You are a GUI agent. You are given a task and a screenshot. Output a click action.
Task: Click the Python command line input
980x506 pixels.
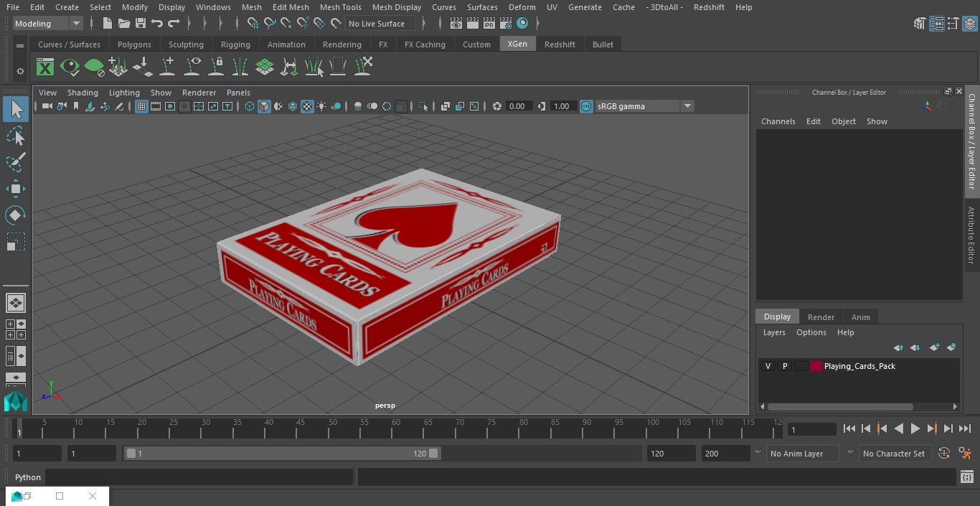click(199, 477)
